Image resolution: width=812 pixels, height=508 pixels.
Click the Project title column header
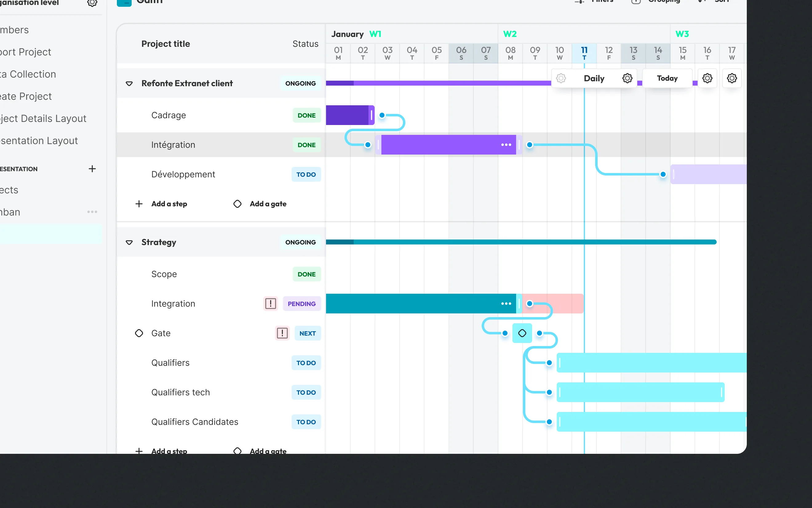[166, 44]
